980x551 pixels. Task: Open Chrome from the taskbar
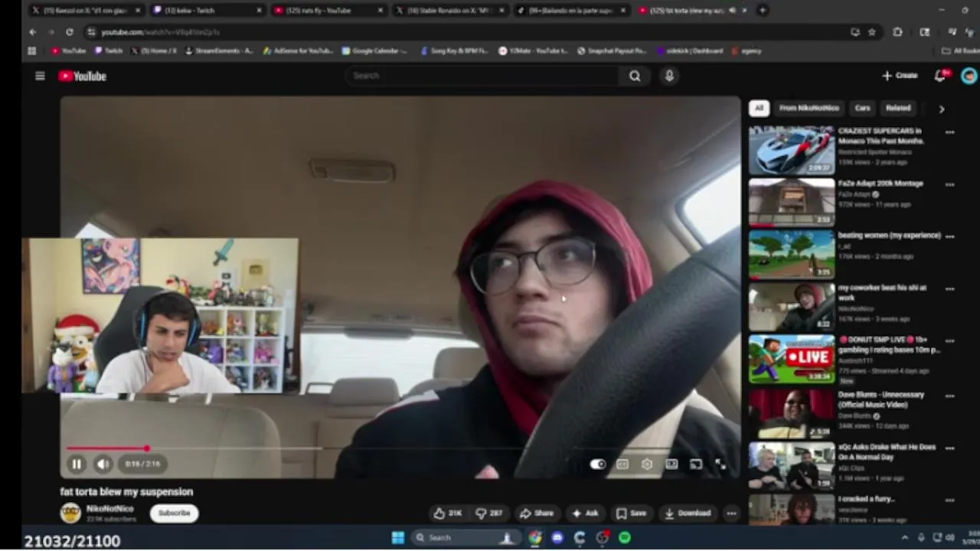point(535,538)
